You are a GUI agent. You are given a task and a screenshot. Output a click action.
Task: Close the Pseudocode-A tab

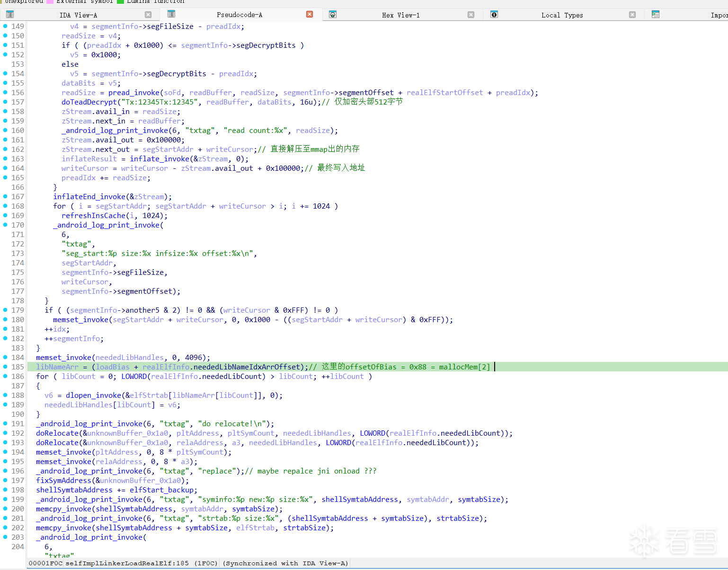point(310,14)
